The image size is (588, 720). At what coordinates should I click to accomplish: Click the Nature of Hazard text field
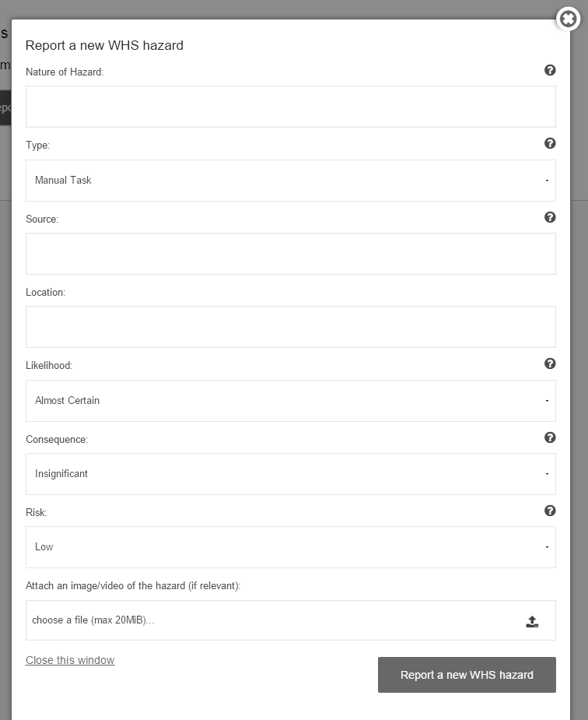coord(291,107)
